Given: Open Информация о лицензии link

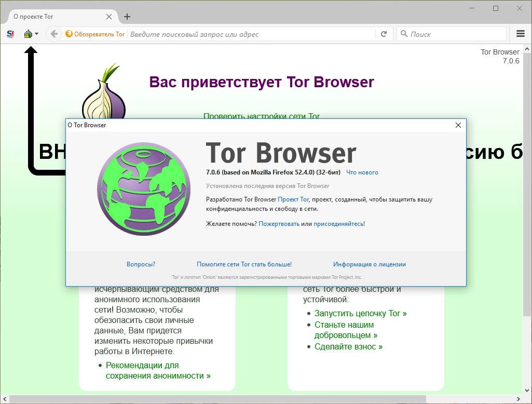Looking at the screenshot, I should 369,264.
